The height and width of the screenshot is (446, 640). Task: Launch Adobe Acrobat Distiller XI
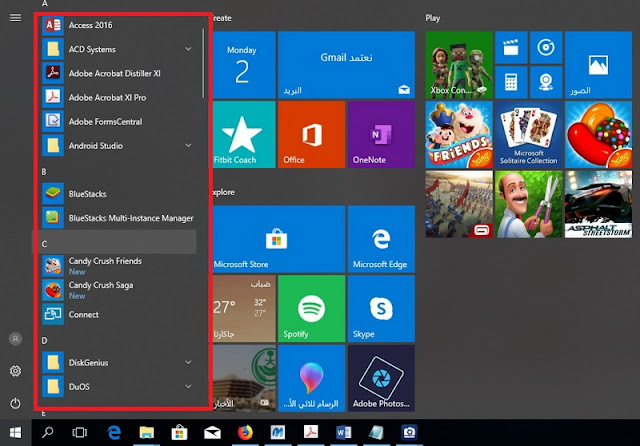tap(118, 73)
